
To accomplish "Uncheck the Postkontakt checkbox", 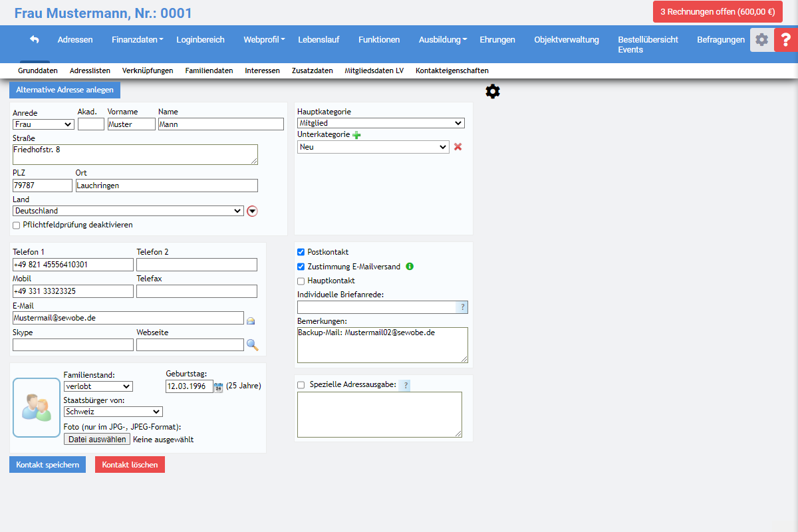I will coord(301,252).
